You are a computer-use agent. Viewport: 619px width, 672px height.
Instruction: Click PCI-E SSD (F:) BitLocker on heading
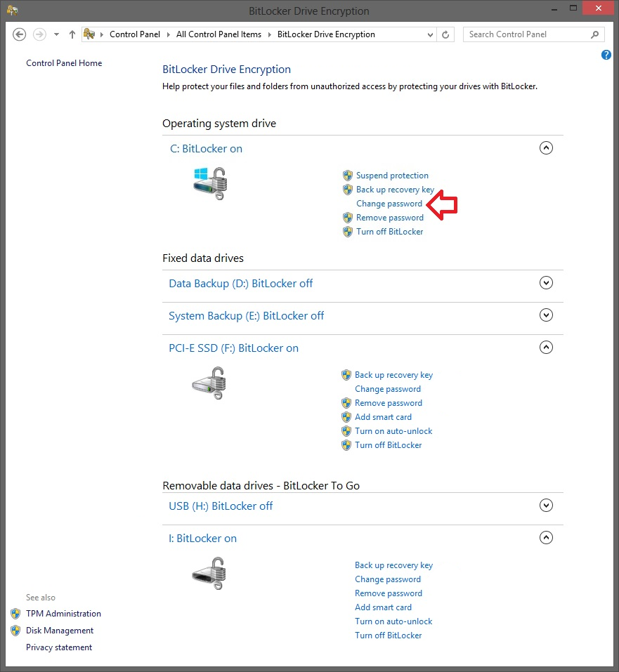(x=233, y=348)
